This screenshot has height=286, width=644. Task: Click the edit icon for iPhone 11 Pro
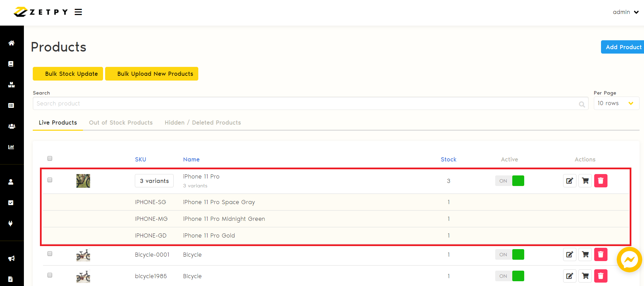[570, 181]
